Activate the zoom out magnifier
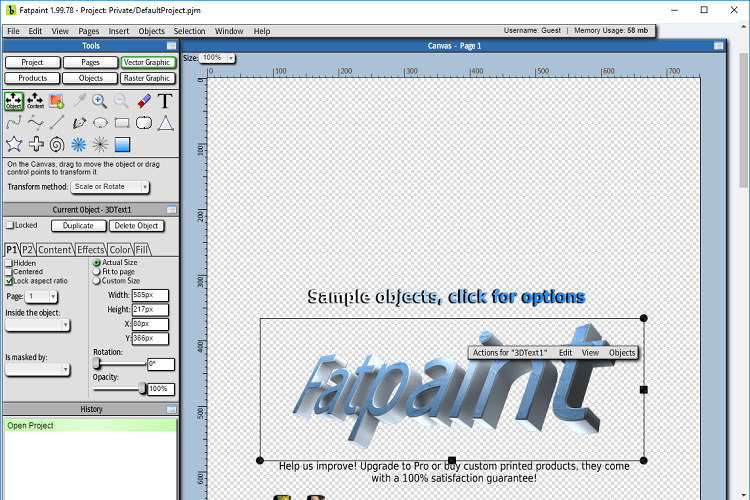The image size is (750, 500). [x=121, y=101]
